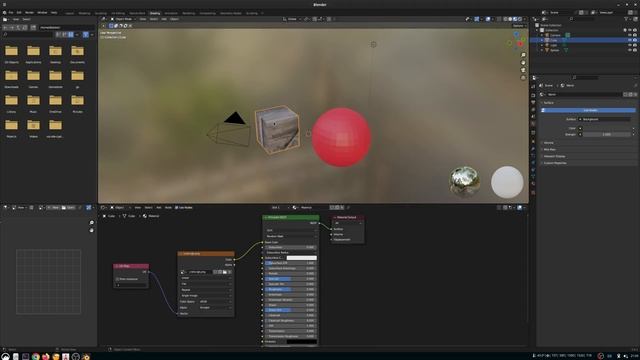The width and height of the screenshot is (640, 360).
Task: Open the Render properties tab
Action: [533, 95]
